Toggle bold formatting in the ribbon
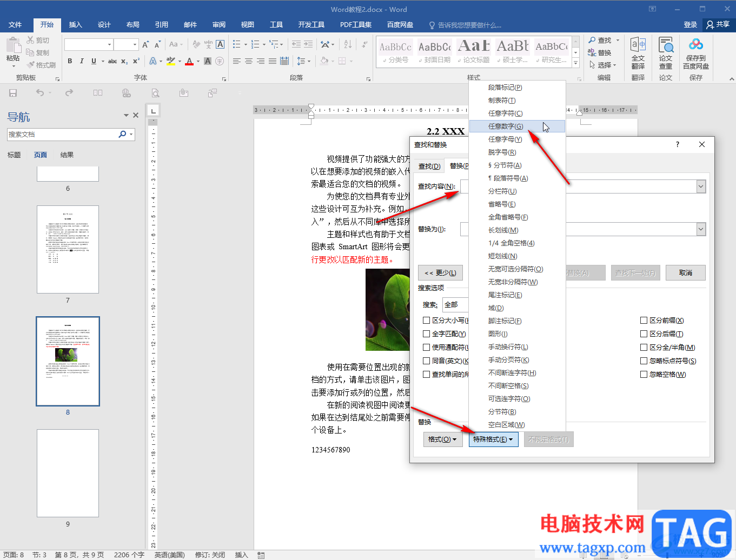736x560 pixels. click(70, 61)
